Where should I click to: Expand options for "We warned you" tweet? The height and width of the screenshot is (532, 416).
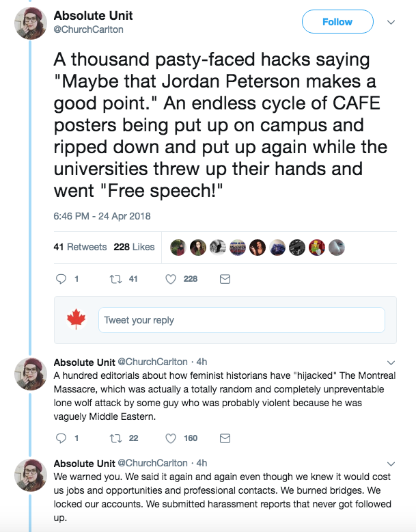[391, 463]
